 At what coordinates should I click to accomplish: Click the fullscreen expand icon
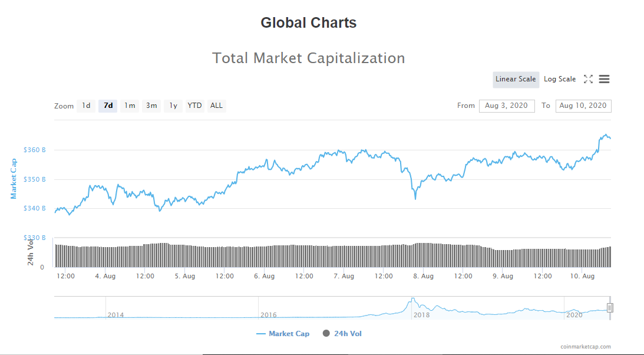pyautogui.click(x=588, y=79)
